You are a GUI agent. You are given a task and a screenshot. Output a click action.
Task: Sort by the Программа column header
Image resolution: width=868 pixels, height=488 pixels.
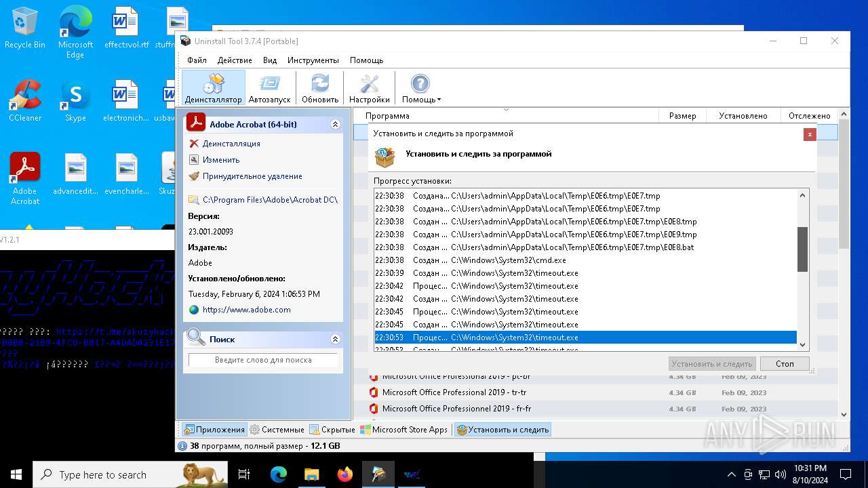point(506,116)
